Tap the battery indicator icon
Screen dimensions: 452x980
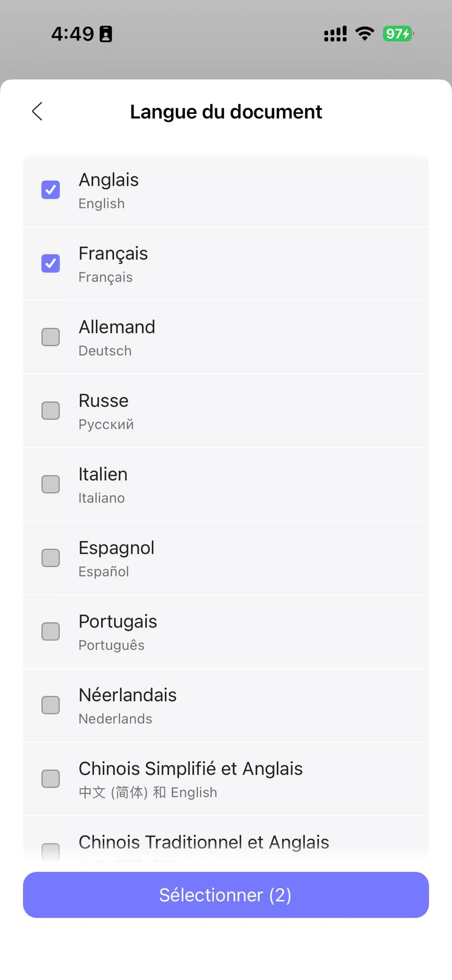(x=398, y=33)
